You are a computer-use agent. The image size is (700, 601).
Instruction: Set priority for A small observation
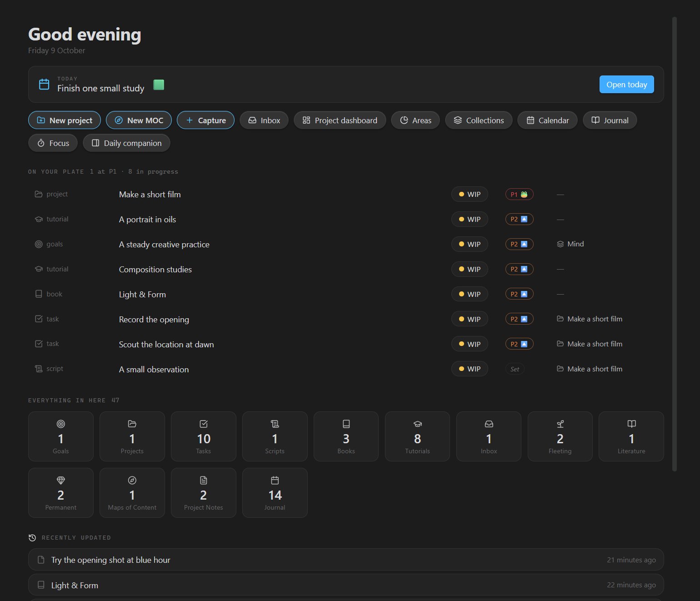[x=515, y=369]
